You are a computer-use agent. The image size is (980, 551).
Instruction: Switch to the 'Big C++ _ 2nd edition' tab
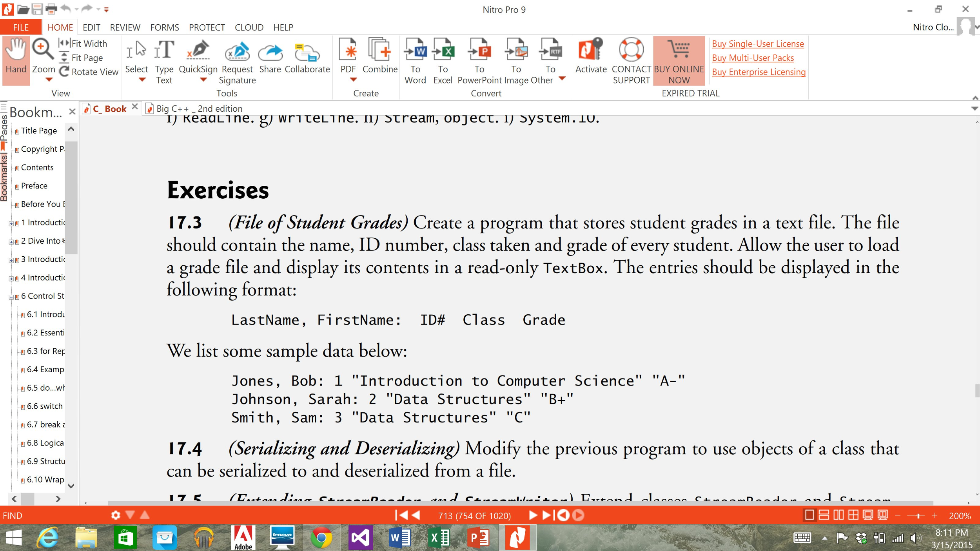coord(198,109)
